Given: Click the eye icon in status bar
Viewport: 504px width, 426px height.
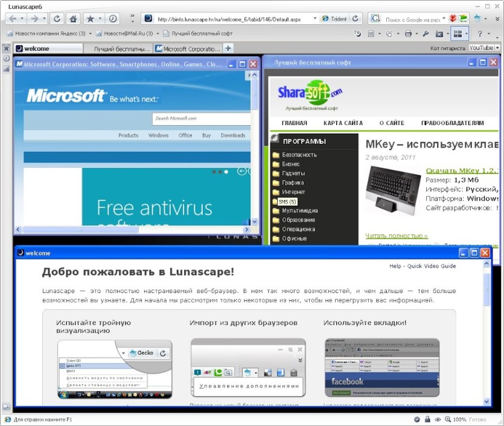Looking at the screenshot, I should pos(438,419).
